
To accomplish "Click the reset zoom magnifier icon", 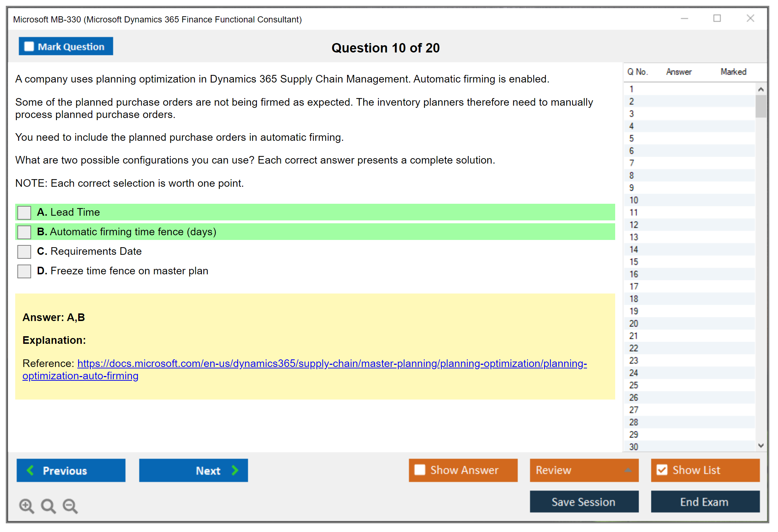I will 48,506.
